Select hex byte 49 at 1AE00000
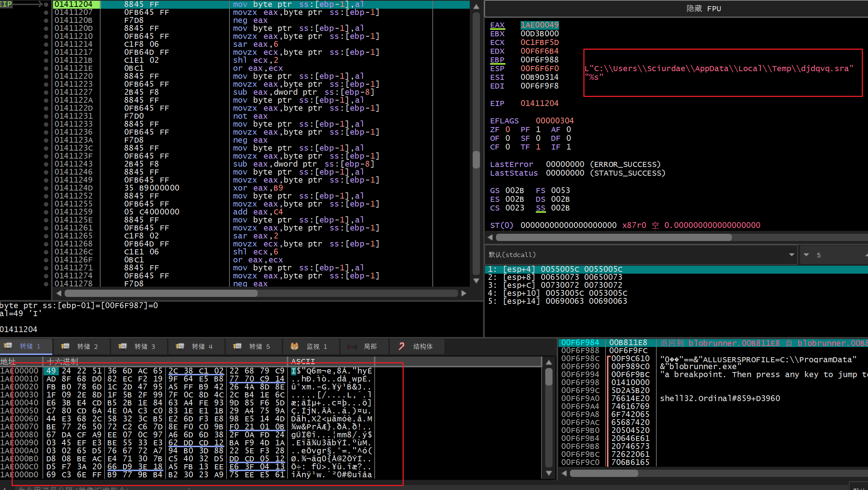The width and height of the screenshot is (868, 490). click(51, 371)
